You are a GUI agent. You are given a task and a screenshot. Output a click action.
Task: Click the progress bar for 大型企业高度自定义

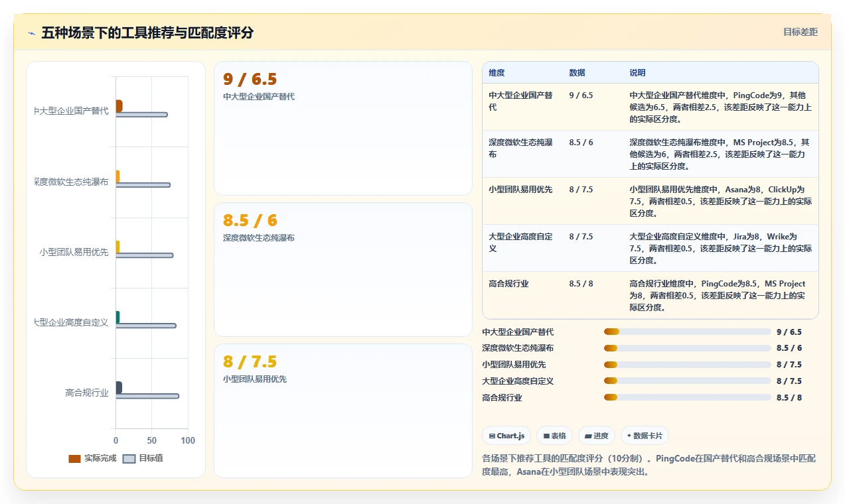[688, 381]
